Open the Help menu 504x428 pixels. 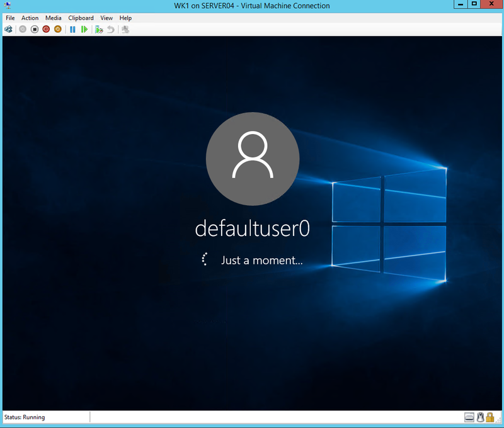point(125,18)
